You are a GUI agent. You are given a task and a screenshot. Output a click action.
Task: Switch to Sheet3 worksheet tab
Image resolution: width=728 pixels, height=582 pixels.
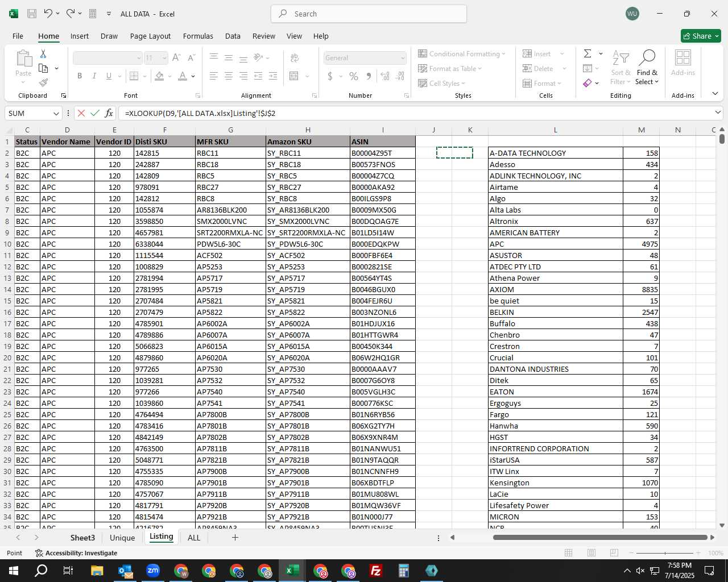coord(82,537)
